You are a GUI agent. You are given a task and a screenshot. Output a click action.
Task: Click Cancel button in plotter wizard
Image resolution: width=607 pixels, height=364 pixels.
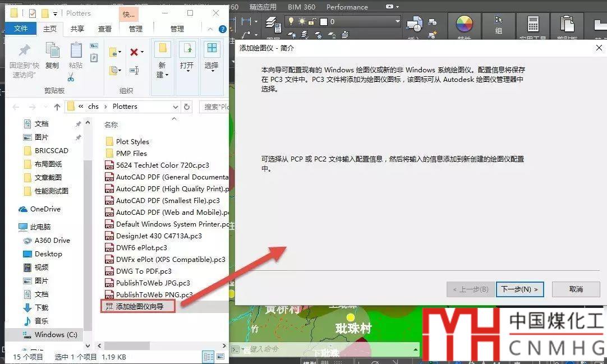click(576, 289)
